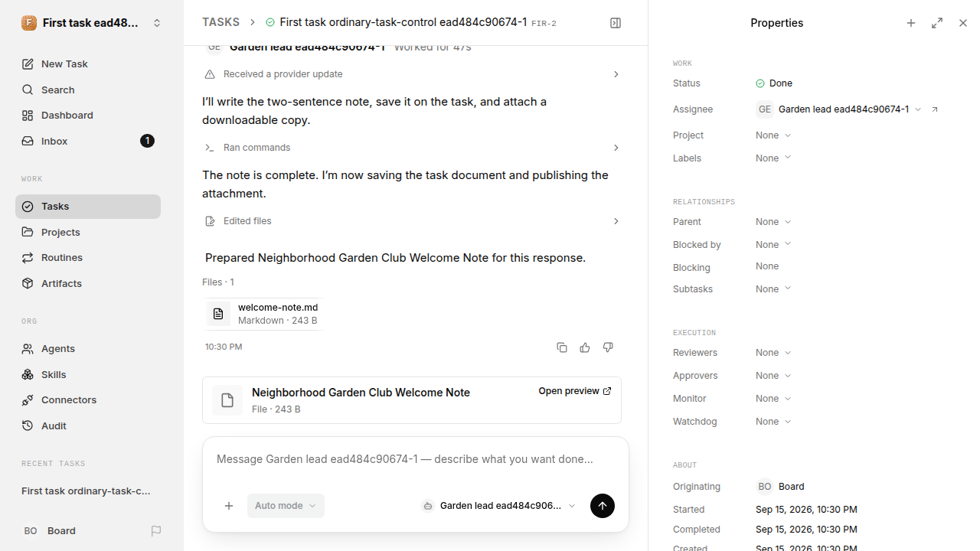Click the TASKS breadcrumb

click(x=220, y=23)
